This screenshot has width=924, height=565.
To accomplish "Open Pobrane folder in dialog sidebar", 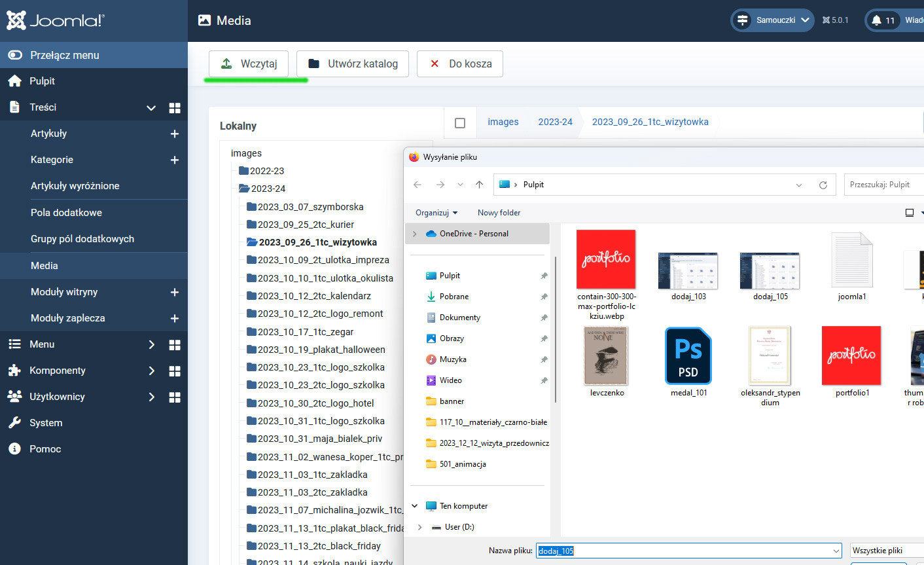I will (x=453, y=297).
